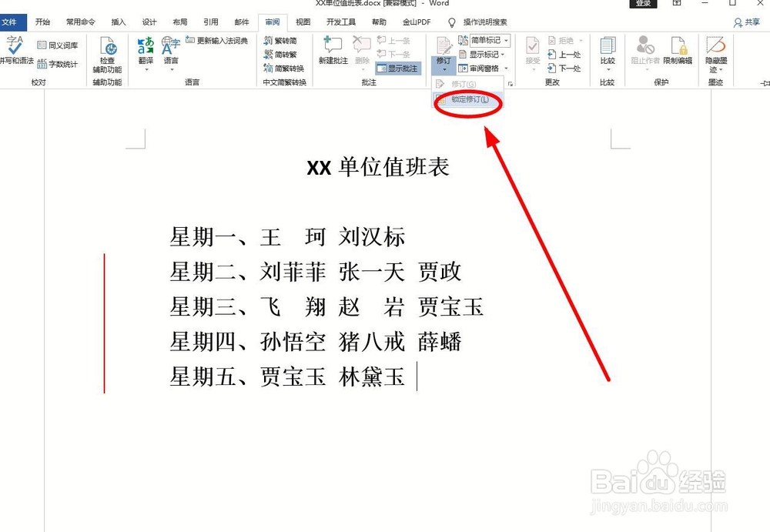Add a comment with 新建批注
770x532 pixels.
point(333,51)
